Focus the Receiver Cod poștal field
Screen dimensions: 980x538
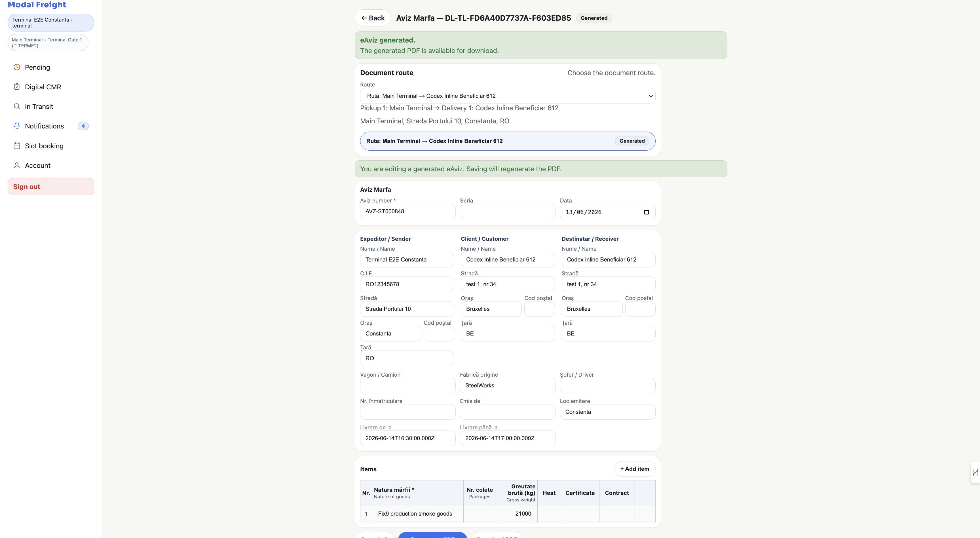640,309
